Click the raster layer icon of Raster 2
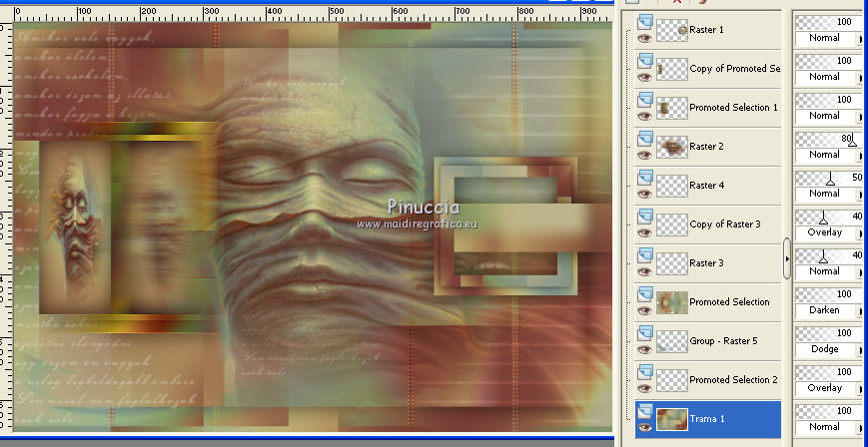 tap(645, 139)
